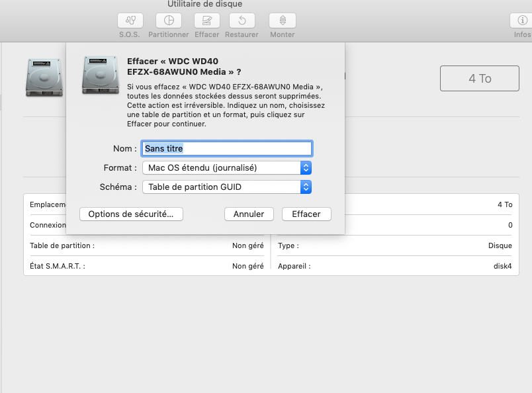Click the Nom field containing "Sans titre"
The image size is (532, 393).
(227, 149)
